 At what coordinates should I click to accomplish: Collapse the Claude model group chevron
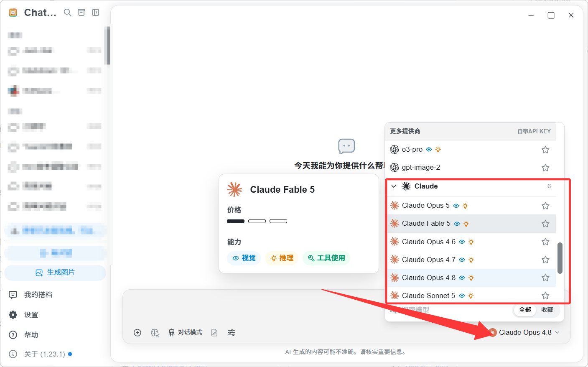pos(394,186)
